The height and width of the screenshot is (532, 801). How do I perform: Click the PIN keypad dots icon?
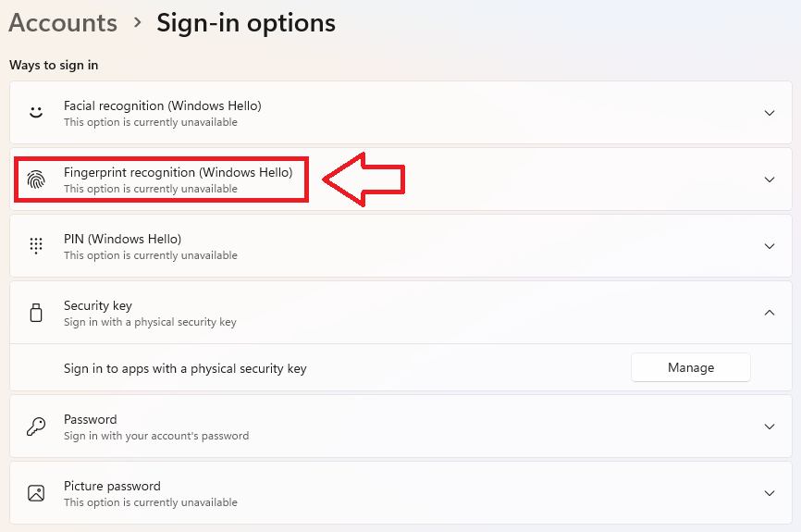click(36, 245)
